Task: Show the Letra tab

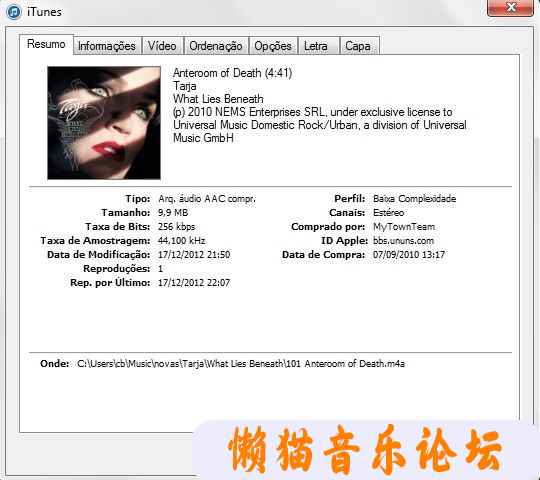Action: click(316, 46)
